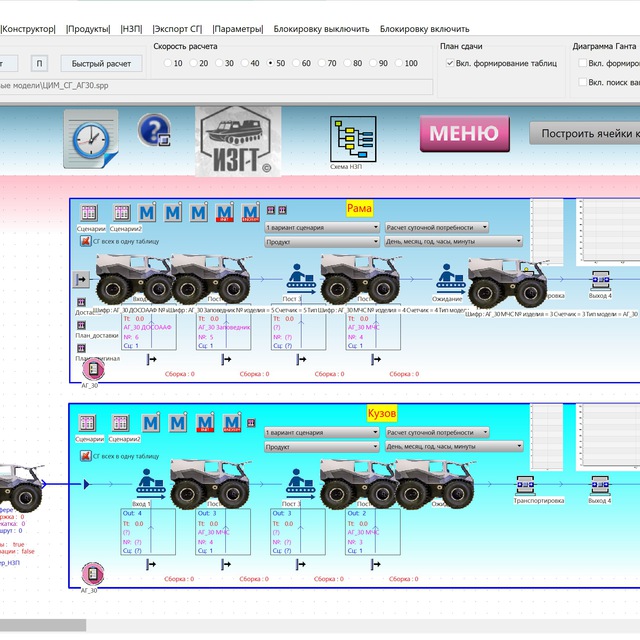Set calculation speed to 20
Image resolution: width=640 pixels, height=640 pixels.
tap(193, 63)
